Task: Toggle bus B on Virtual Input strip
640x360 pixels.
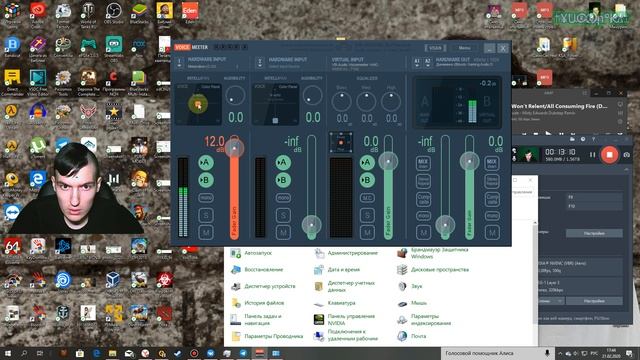Action: [367, 180]
